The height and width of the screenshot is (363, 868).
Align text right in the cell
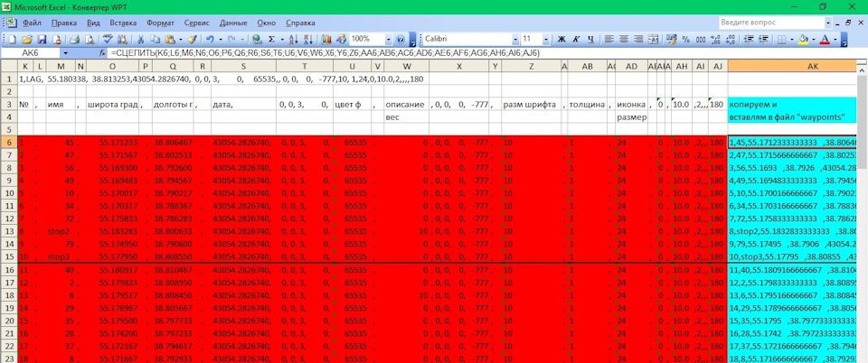(x=638, y=39)
